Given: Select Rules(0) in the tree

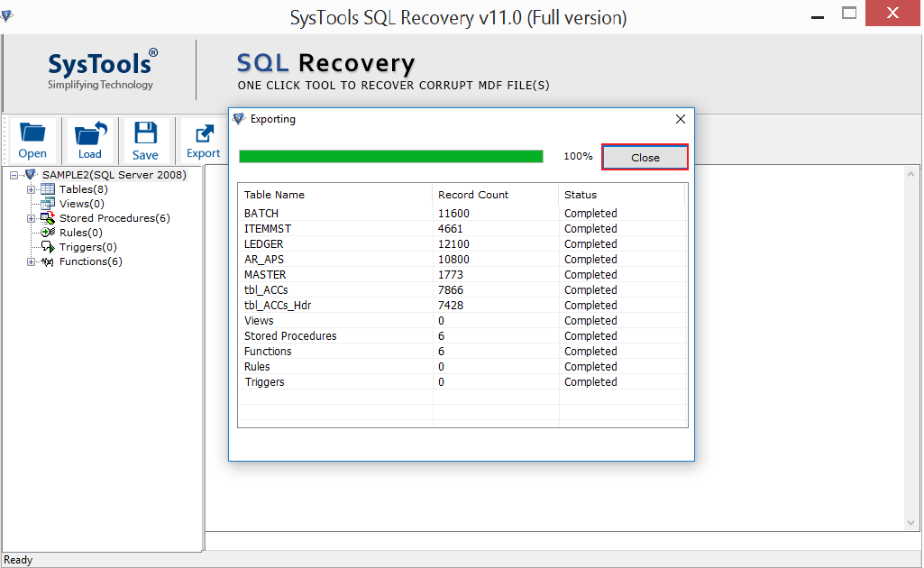Looking at the screenshot, I should point(81,233).
